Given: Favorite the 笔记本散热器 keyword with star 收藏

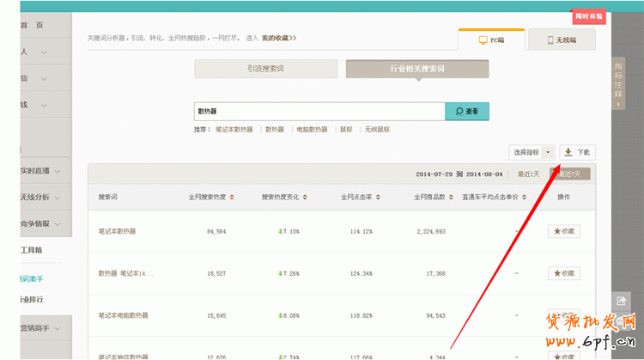Looking at the screenshot, I should pos(563,231).
